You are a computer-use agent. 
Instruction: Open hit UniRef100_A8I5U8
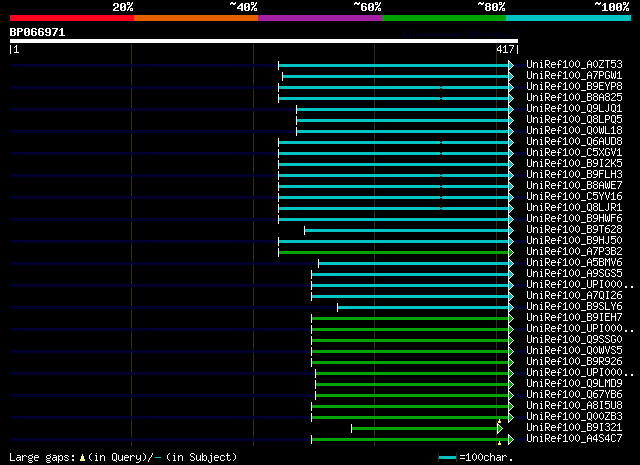[574, 406]
